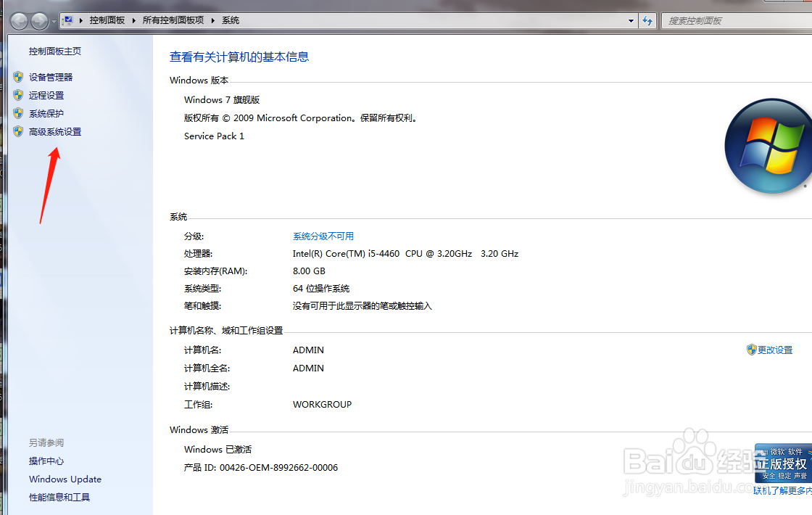
Task: Click 查看有关计算机的基本信息 heading
Action: pos(239,57)
